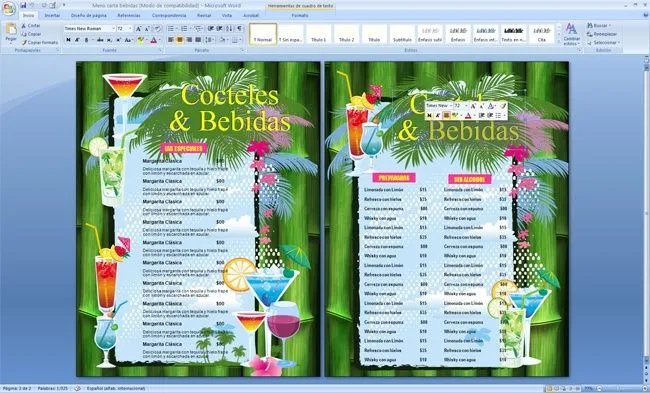Open the Vista tab
Image resolution: width=650 pixels, height=393 pixels.
pyautogui.click(x=227, y=15)
